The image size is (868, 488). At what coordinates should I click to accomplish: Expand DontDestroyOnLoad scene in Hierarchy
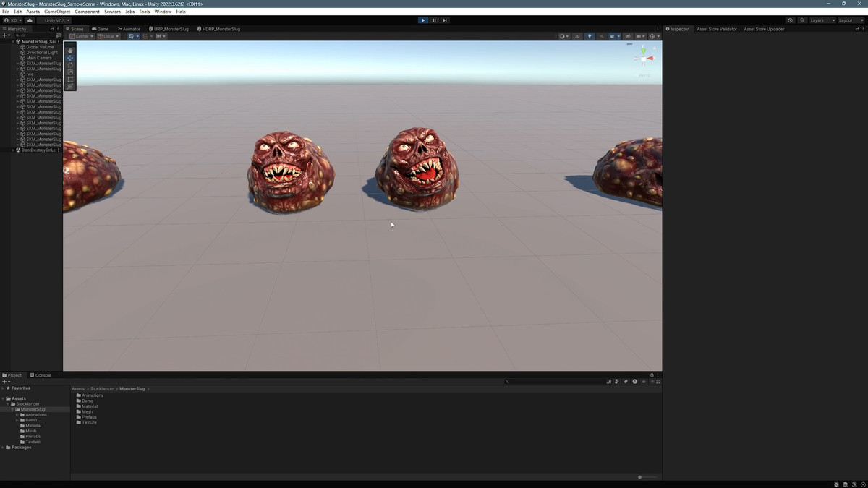13,150
